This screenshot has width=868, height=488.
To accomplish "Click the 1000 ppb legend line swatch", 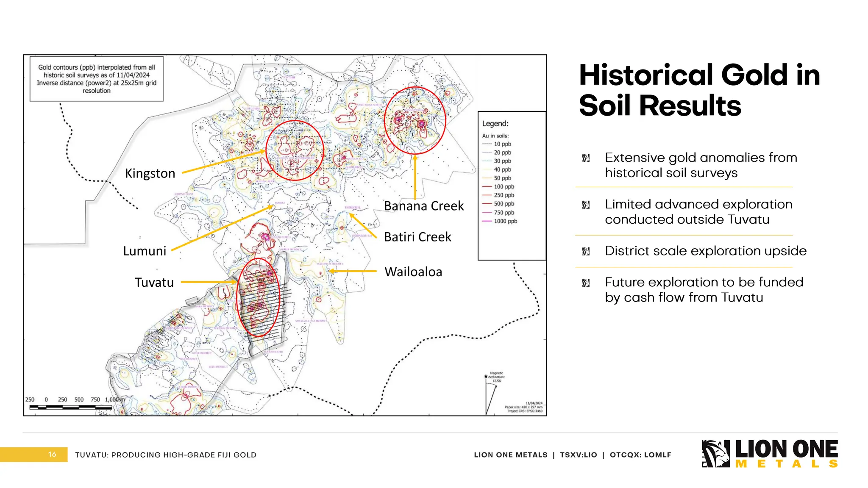I will [x=487, y=221].
